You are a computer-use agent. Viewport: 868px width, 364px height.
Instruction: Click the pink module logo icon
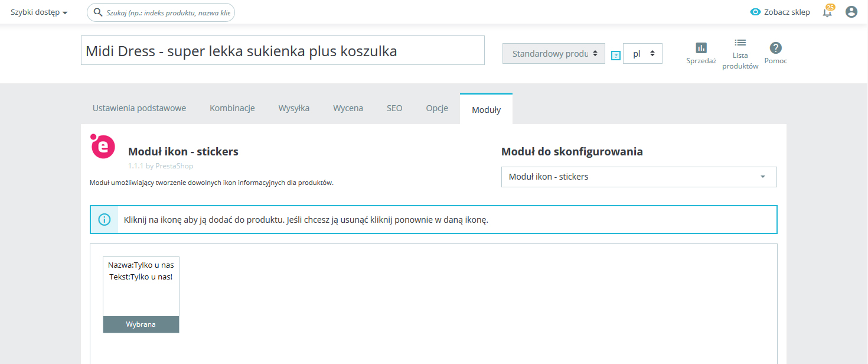pyautogui.click(x=103, y=146)
